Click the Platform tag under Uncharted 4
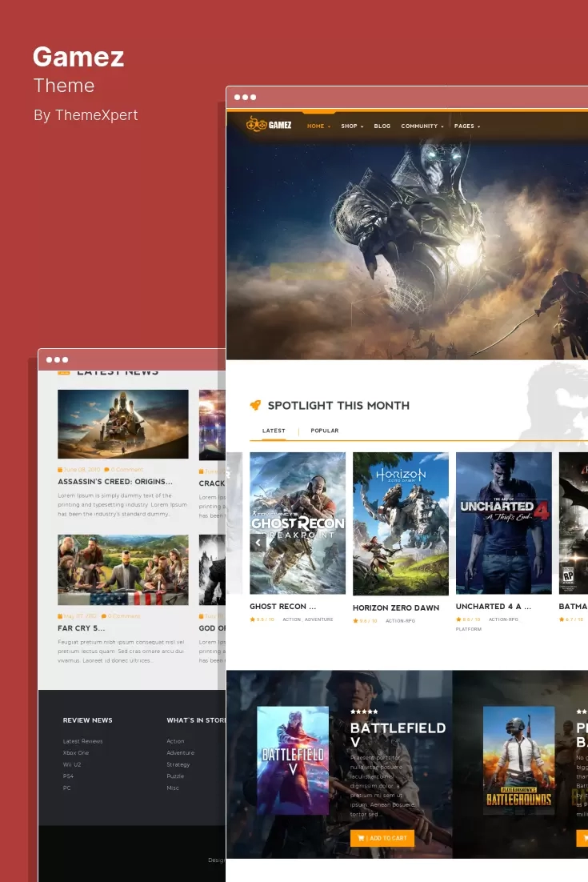This screenshot has height=882, width=588. pyautogui.click(x=468, y=629)
